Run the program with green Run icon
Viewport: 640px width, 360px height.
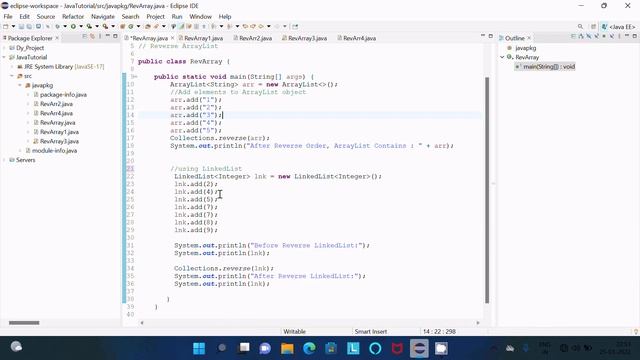[73, 27]
